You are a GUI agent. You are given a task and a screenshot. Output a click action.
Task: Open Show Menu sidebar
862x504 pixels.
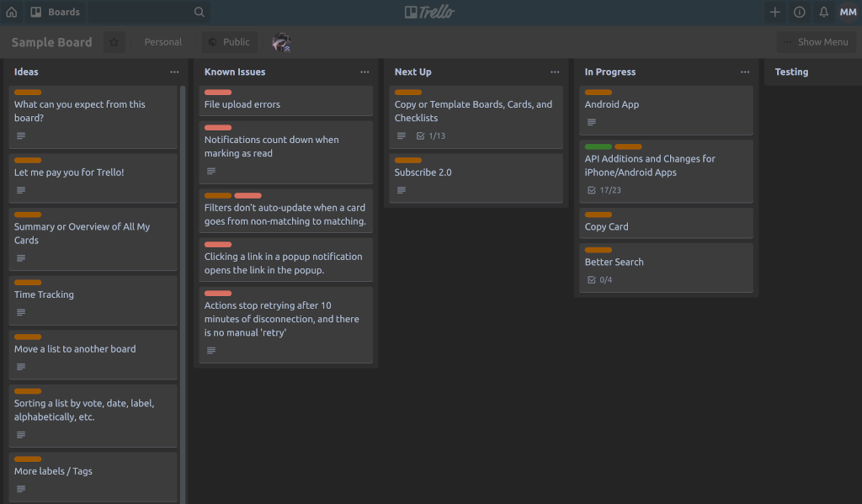pyautogui.click(x=817, y=42)
